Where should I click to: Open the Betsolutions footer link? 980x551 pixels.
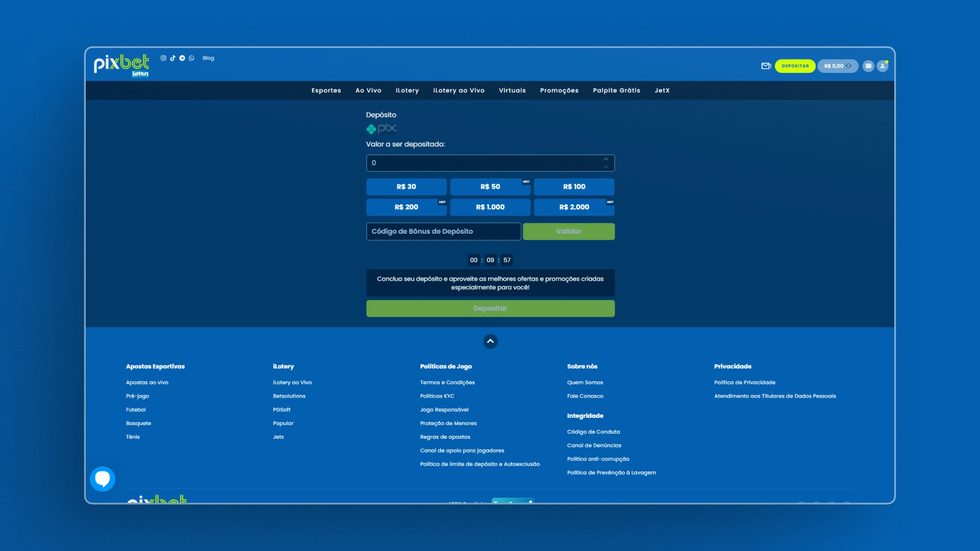289,396
